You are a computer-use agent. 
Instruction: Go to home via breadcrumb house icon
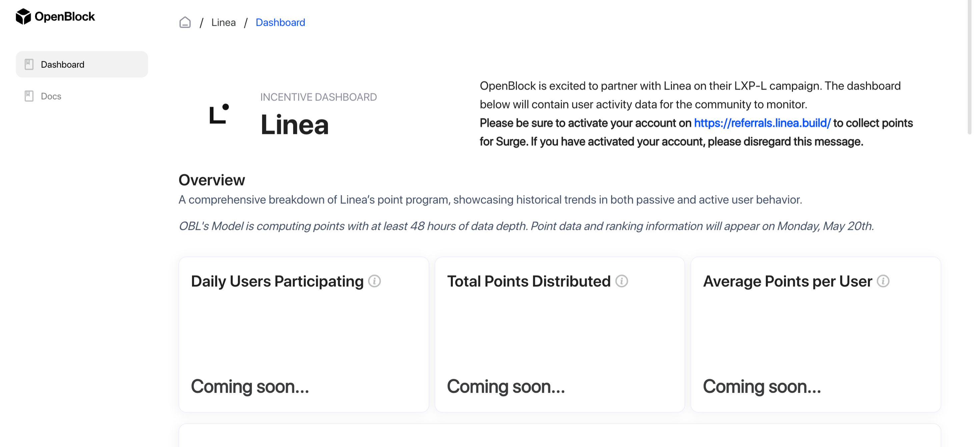(185, 22)
